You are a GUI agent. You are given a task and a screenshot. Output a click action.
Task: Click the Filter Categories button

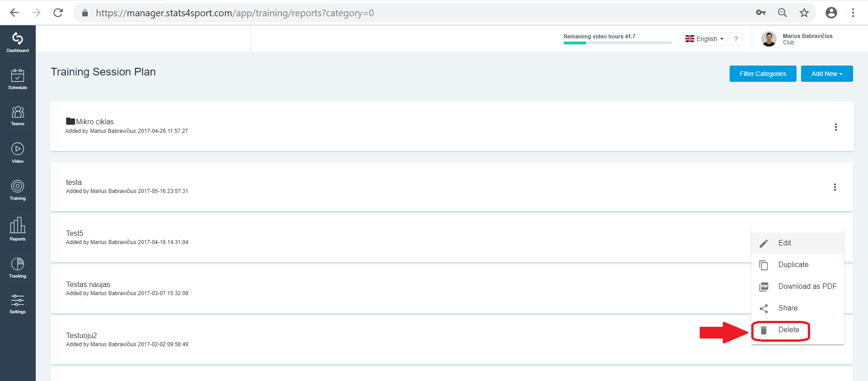click(x=763, y=74)
